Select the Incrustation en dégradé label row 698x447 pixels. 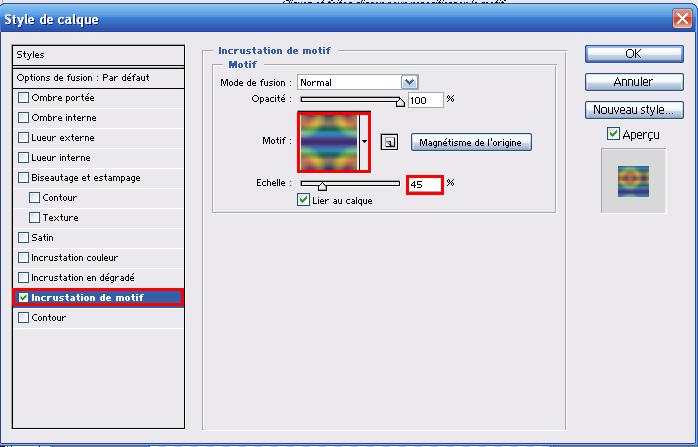[98, 277]
